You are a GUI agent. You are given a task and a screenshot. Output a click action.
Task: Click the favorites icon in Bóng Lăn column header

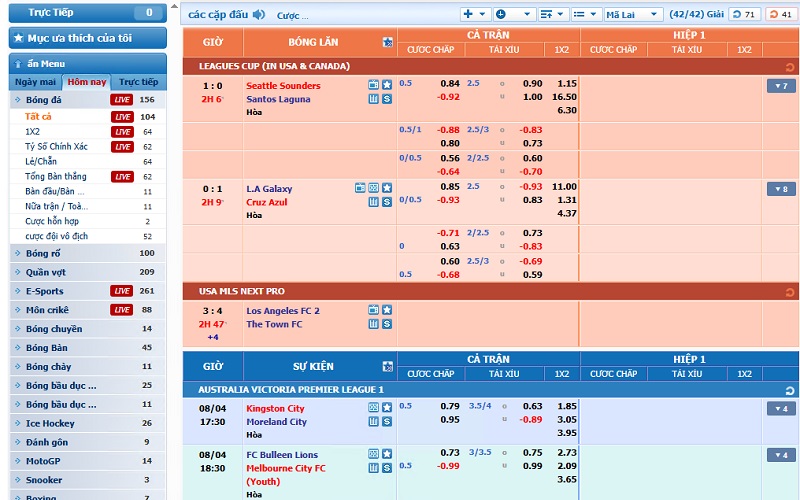tap(388, 42)
